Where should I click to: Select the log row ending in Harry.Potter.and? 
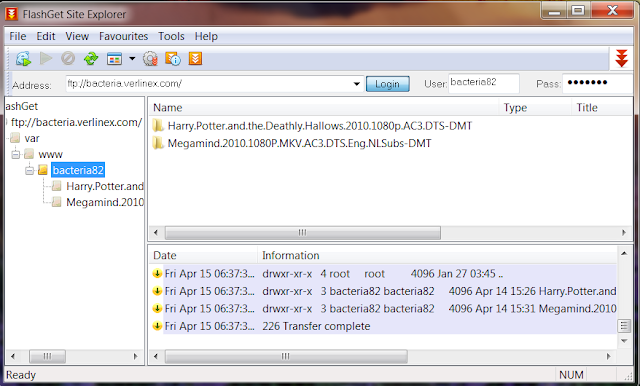point(384,291)
